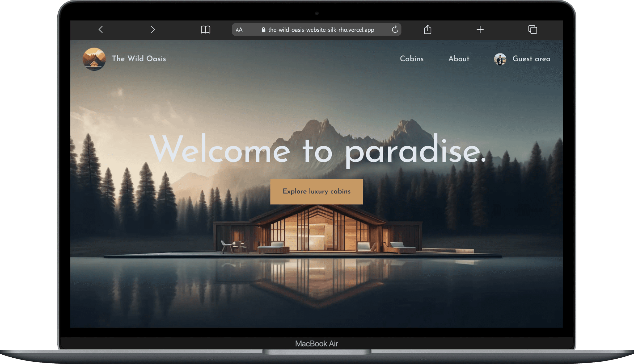
Task: Open a new tab with the plus icon
Action: pos(480,29)
